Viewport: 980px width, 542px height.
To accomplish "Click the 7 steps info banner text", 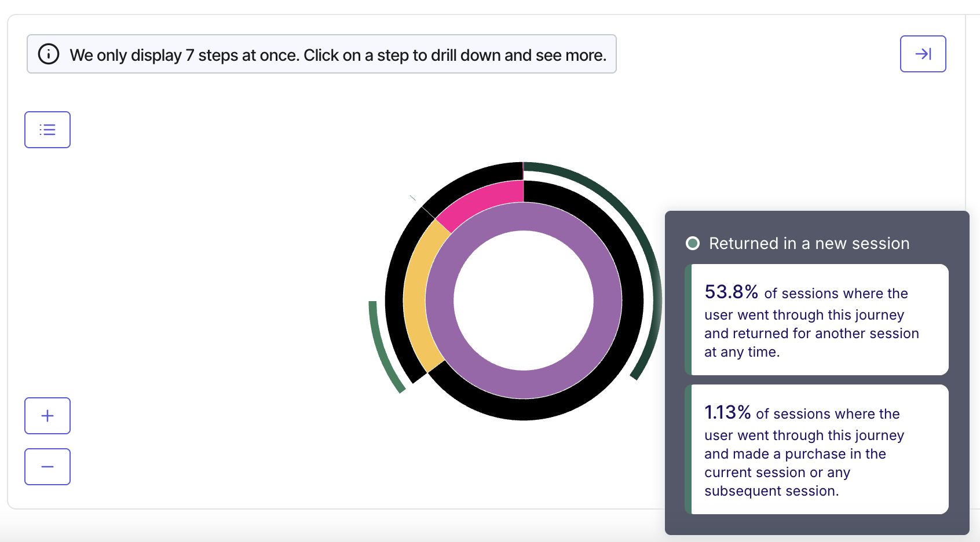I will tap(338, 55).
